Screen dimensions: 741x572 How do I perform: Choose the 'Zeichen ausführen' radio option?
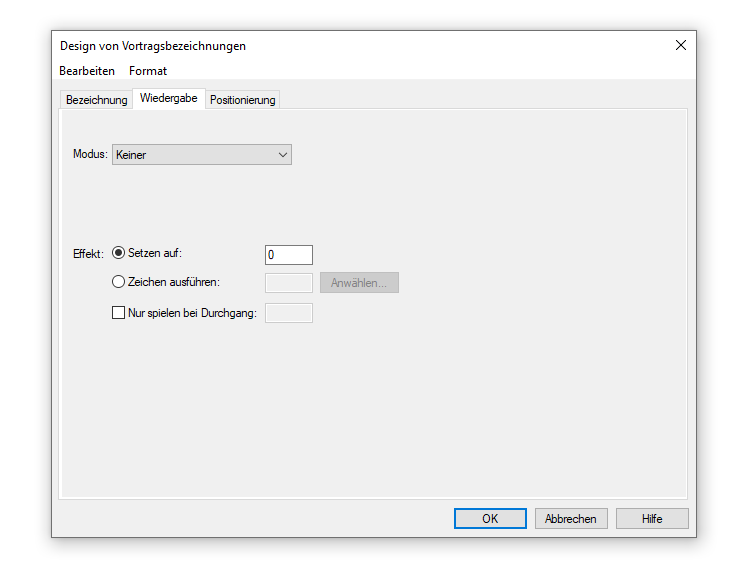(x=119, y=283)
